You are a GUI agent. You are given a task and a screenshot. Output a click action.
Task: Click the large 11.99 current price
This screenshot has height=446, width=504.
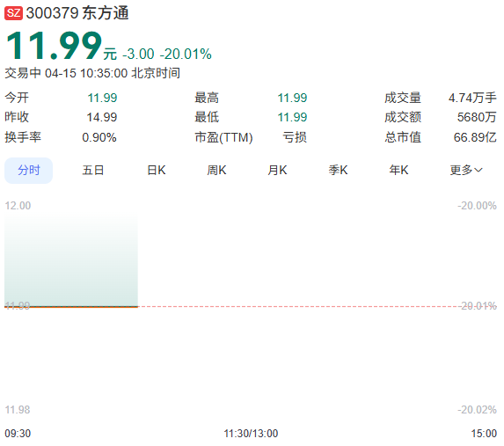coord(54,46)
